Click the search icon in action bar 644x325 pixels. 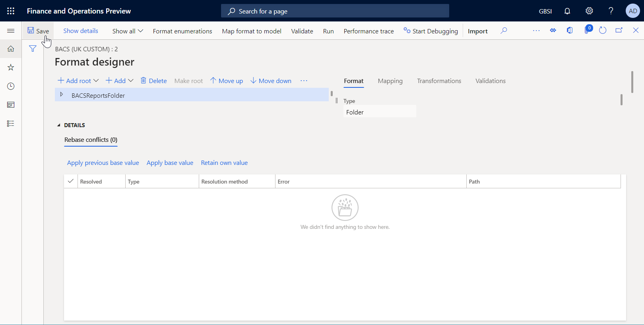[504, 31]
